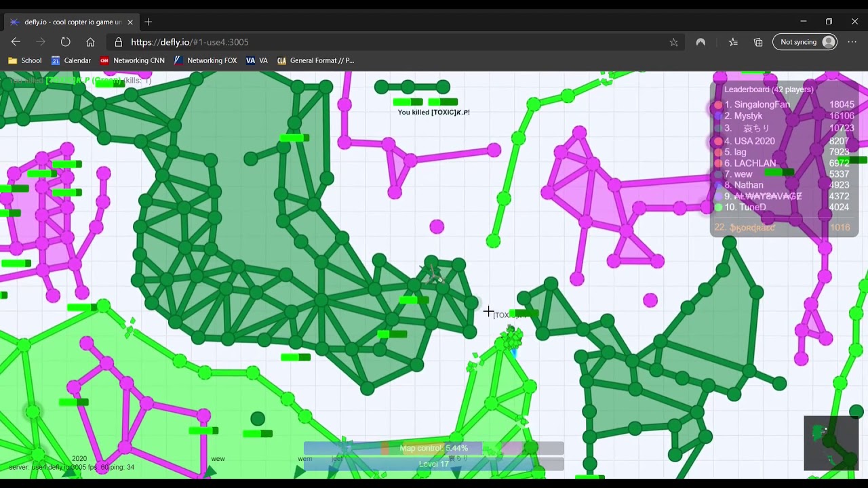Click the 'You killed [TOXIC]K.P!' message

pyautogui.click(x=434, y=113)
